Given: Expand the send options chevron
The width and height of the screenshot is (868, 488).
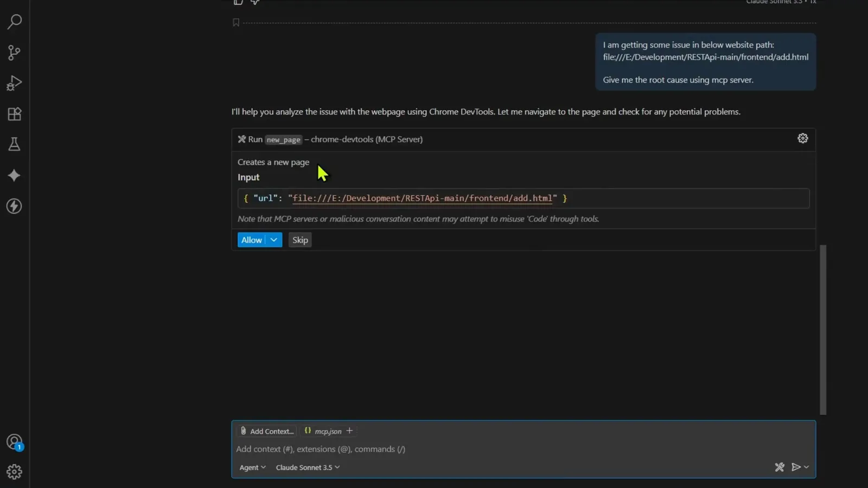Looking at the screenshot, I should (806, 467).
